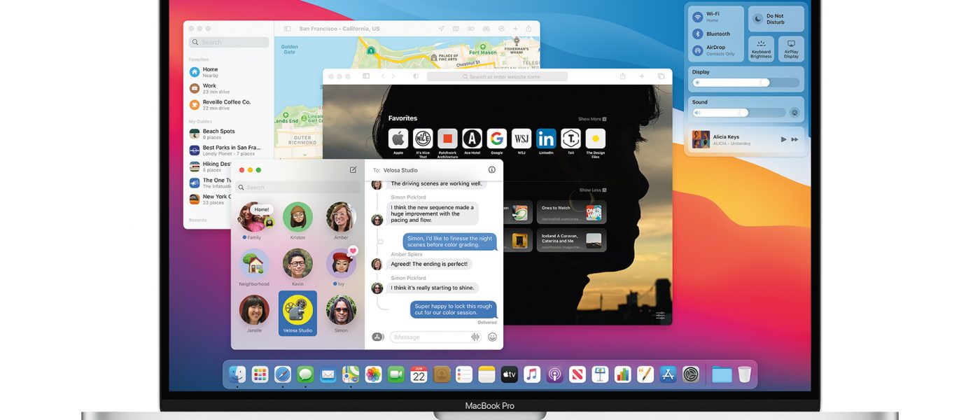Toggle 3D view in Maps toolbar

click(470, 29)
